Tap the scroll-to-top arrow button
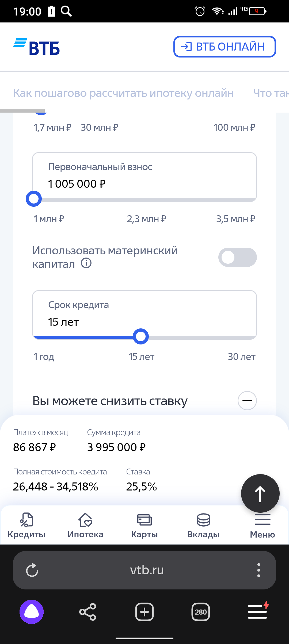The image size is (289, 644). [260, 493]
